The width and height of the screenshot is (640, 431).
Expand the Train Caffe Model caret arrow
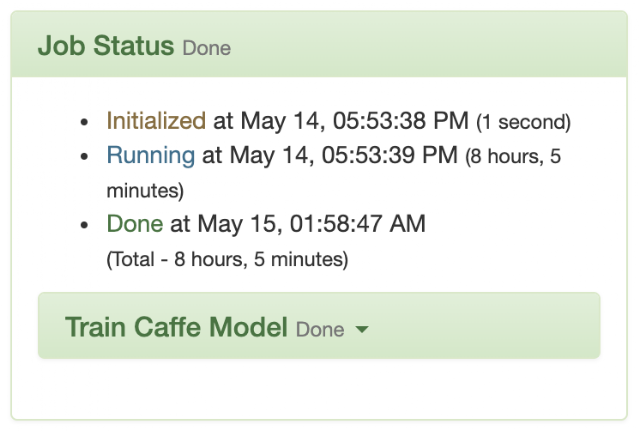click(362, 329)
